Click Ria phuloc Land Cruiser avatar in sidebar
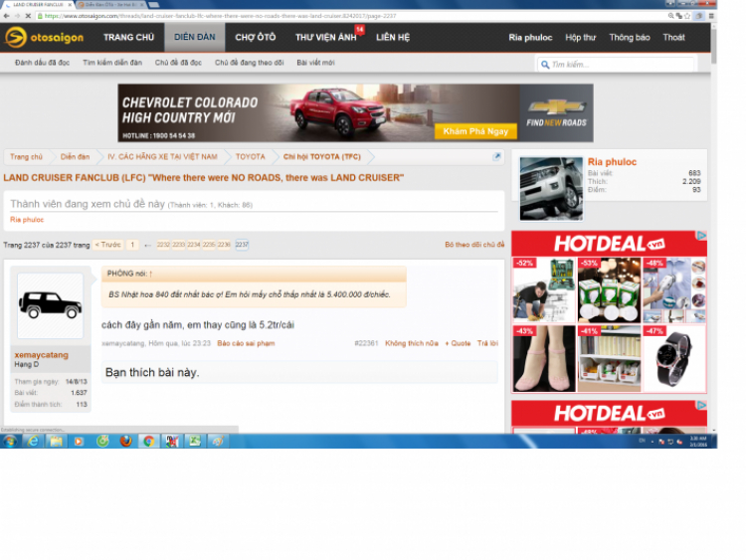Viewport: 746px width, 560px height. (x=551, y=188)
